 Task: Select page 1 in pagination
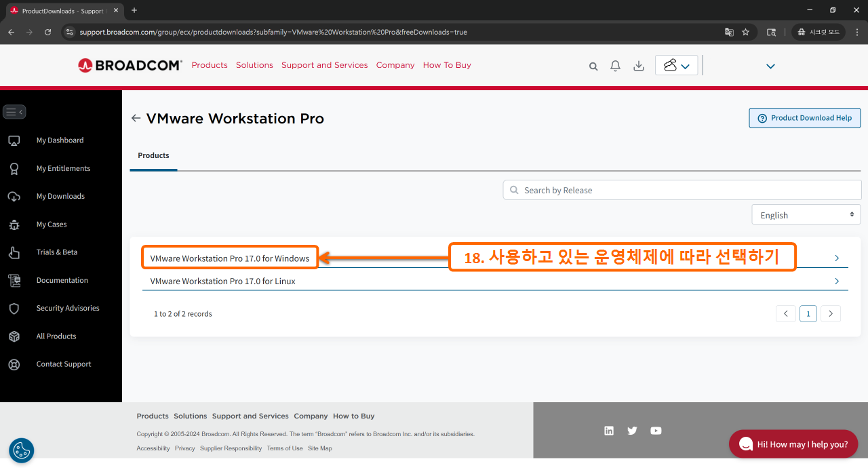click(808, 313)
